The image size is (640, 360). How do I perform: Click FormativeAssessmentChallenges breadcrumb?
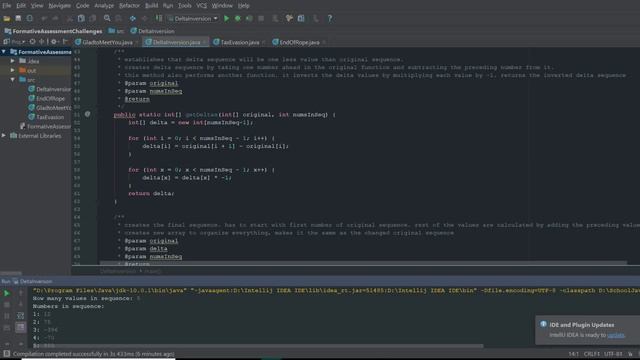click(x=53, y=31)
